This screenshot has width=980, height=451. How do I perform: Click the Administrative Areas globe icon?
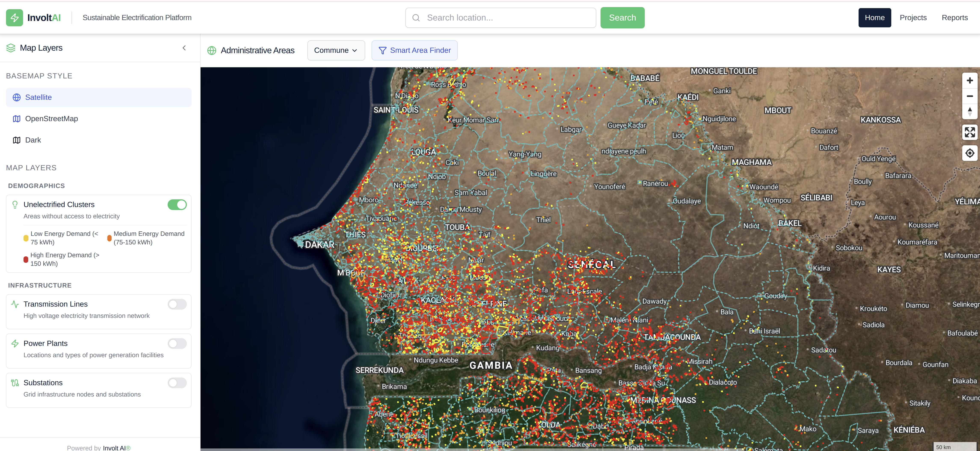[212, 51]
